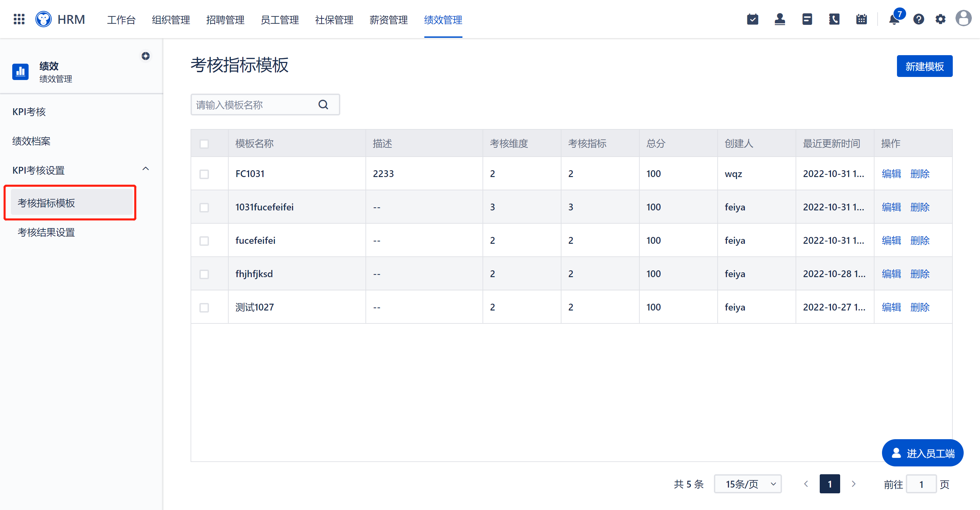
Task: Check the 1031fucefeifei row checkbox
Action: (204, 207)
